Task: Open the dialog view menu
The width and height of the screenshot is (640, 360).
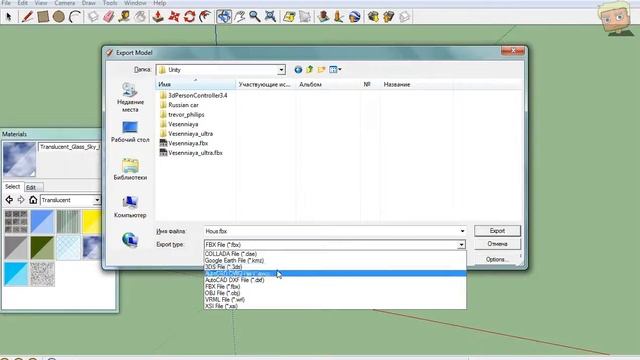Action: (x=335, y=70)
